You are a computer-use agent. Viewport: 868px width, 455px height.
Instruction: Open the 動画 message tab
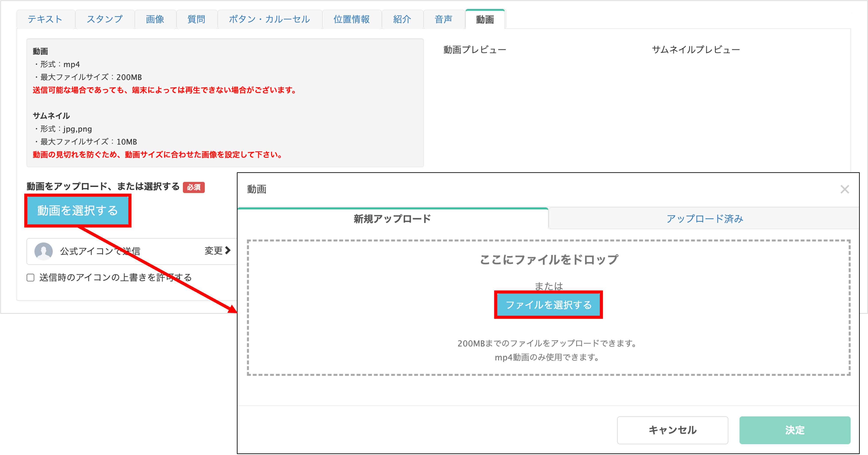(485, 19)
